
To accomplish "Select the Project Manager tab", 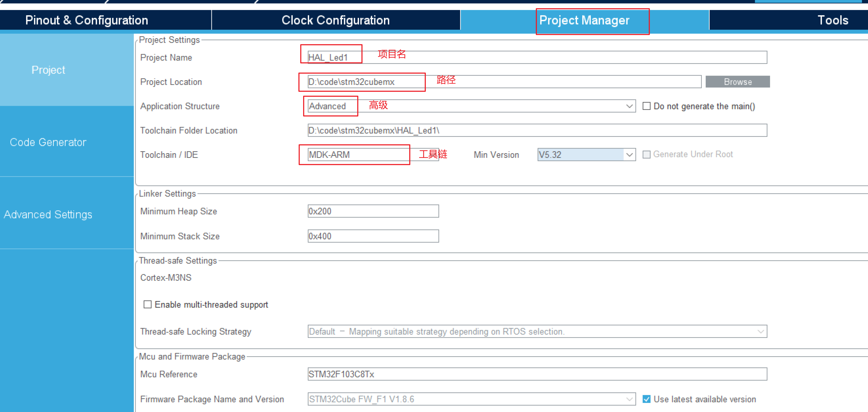I will coord(584,20).
